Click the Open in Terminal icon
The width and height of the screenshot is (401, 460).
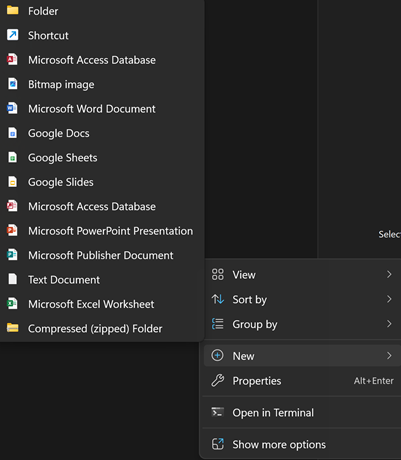218,412
